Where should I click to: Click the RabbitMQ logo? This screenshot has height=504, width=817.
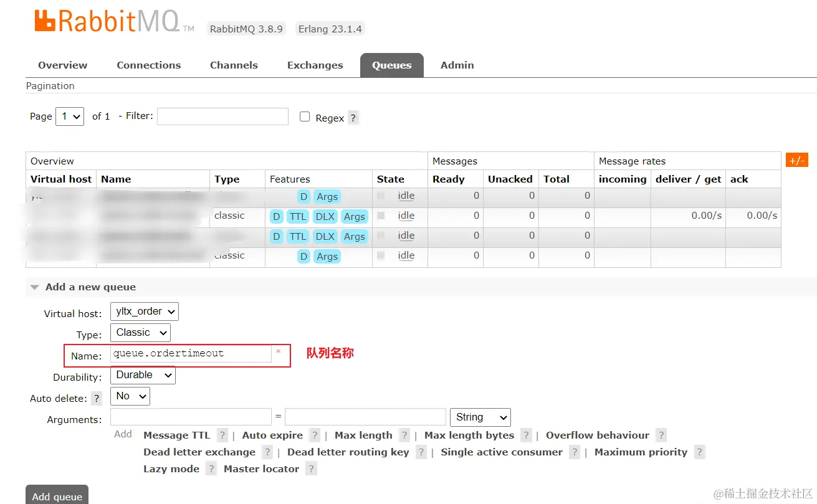click(x=115, y=22)
